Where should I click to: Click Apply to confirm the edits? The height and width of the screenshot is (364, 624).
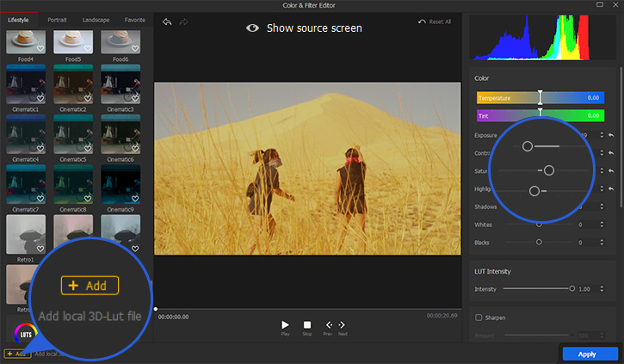click(x=586, y=354)
